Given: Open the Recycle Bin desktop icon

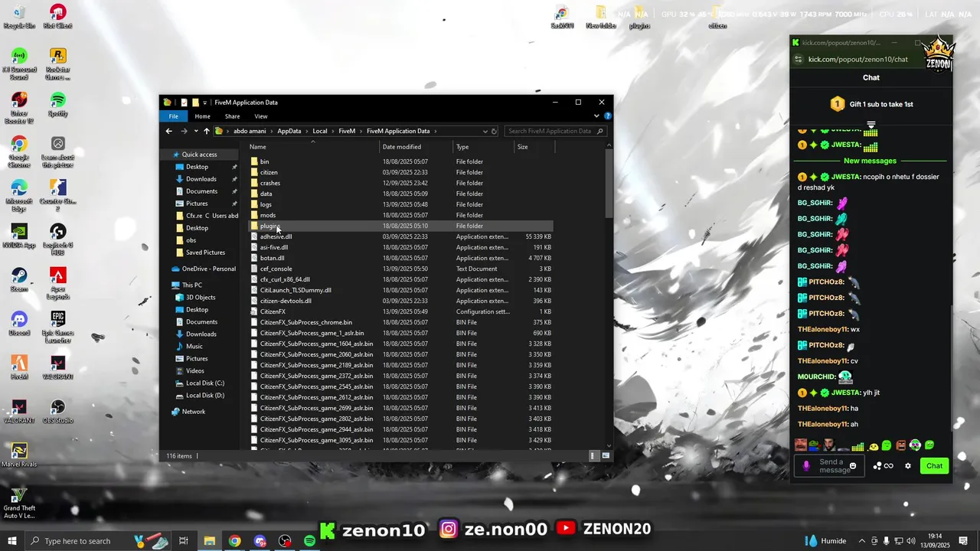Looking at the screenshot, I should 19,16.
